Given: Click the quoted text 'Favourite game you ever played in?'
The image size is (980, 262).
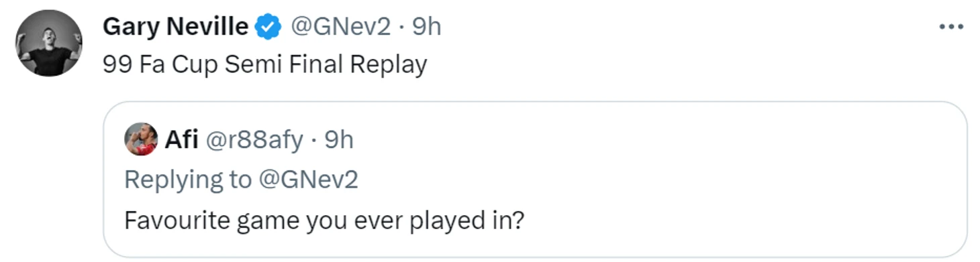Looking at the screenshot, I should point(324,220).
